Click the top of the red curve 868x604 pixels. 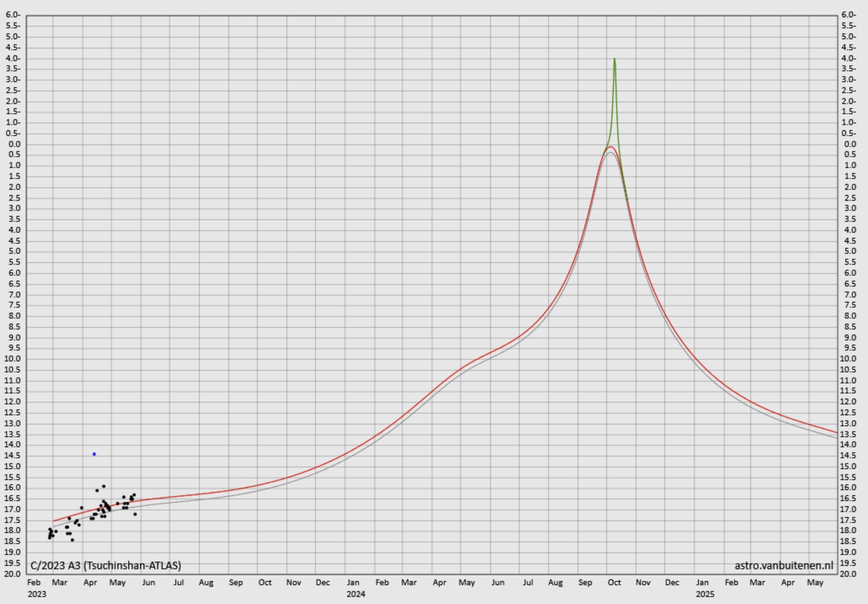click(x=610, y=147)
